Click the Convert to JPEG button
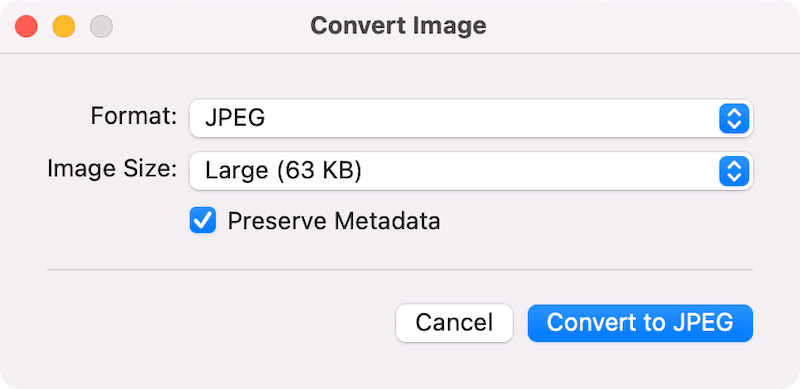Image resolution: width=800 pixels, height=389 pixels. tap(640, 323)
